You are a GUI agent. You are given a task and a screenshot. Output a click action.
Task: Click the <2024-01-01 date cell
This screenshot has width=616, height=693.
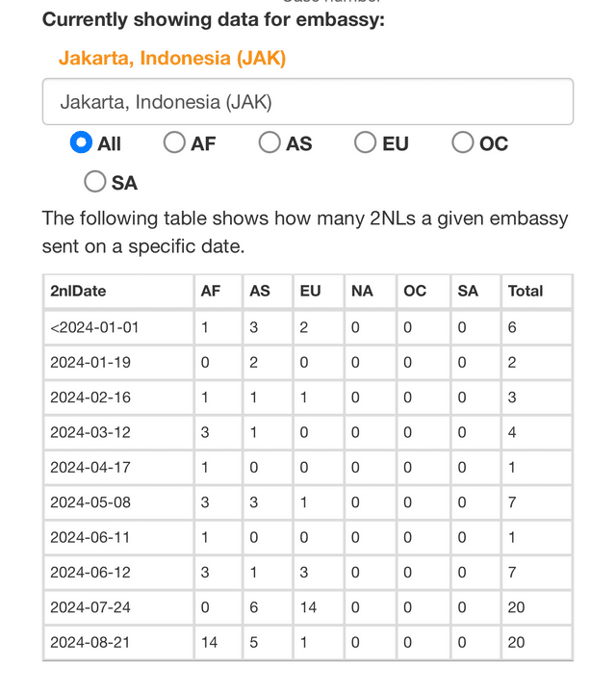coord(119,327)
